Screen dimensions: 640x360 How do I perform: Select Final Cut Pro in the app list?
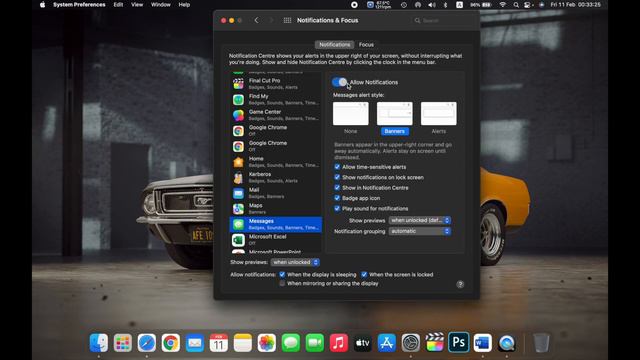pos(276,84)
